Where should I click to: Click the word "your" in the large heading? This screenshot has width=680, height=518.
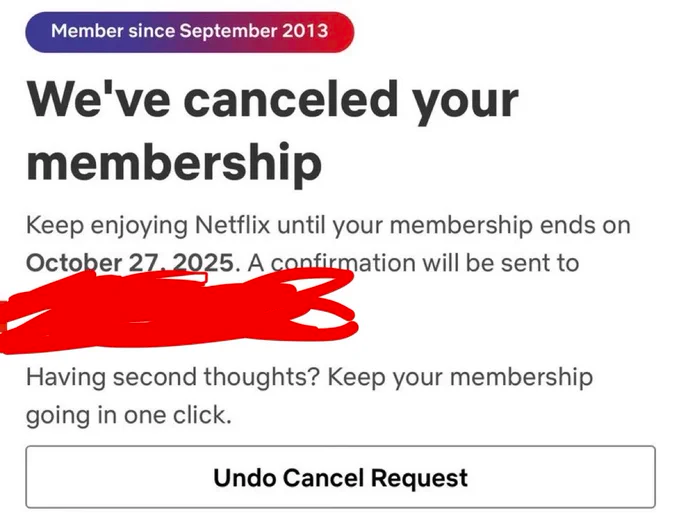pos(463,101)
